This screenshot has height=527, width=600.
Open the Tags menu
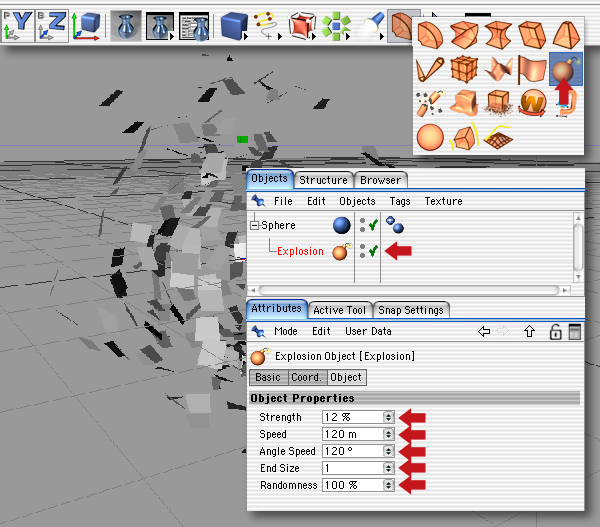point(400,201)
